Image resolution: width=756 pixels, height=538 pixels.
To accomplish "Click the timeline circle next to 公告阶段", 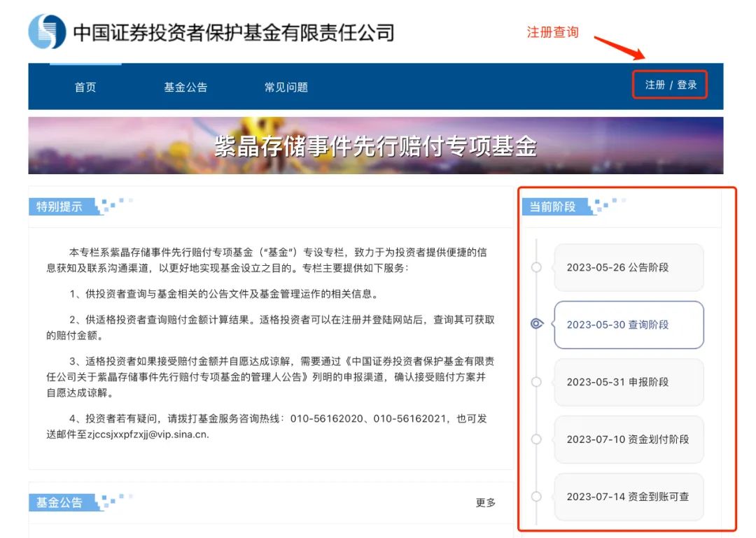I will [536, 267].
